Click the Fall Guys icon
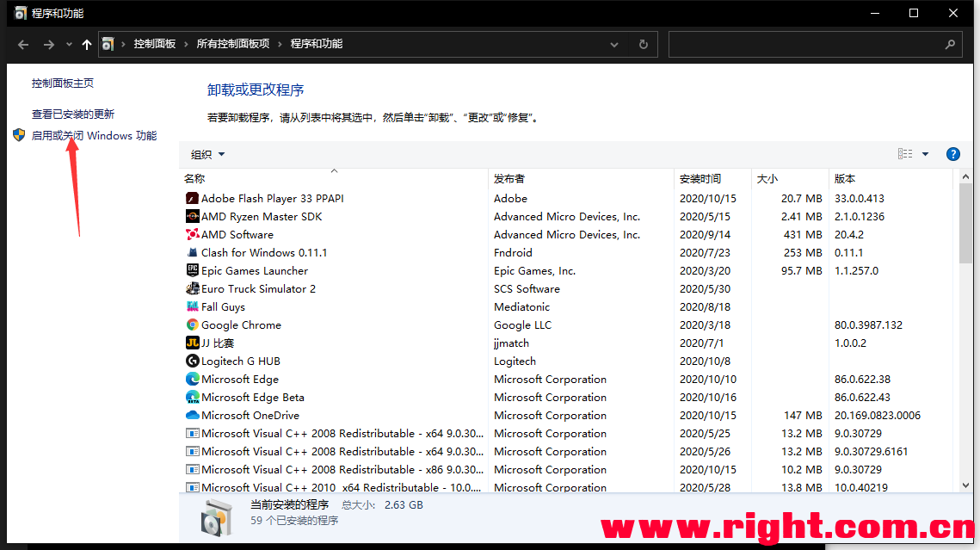 click(193, 307)
